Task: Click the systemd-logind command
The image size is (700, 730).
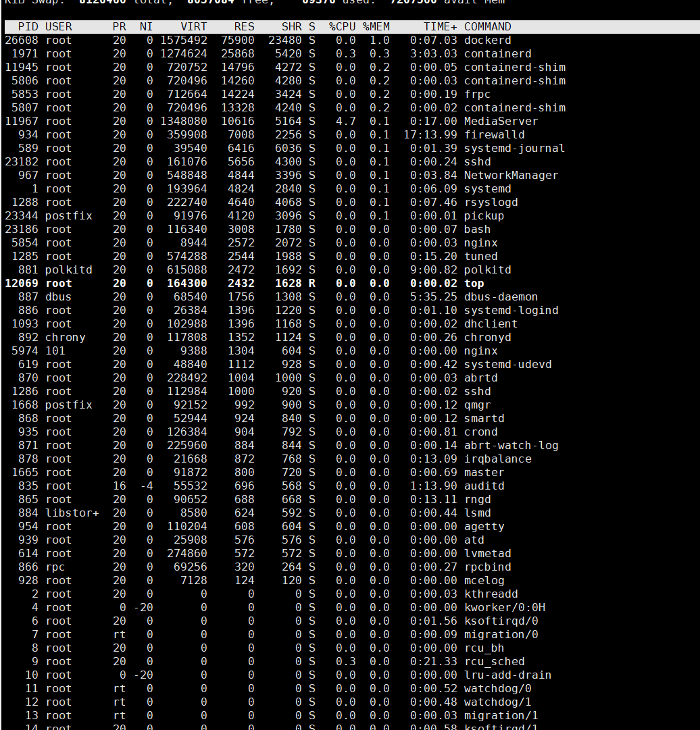Action: pos(511,311)
